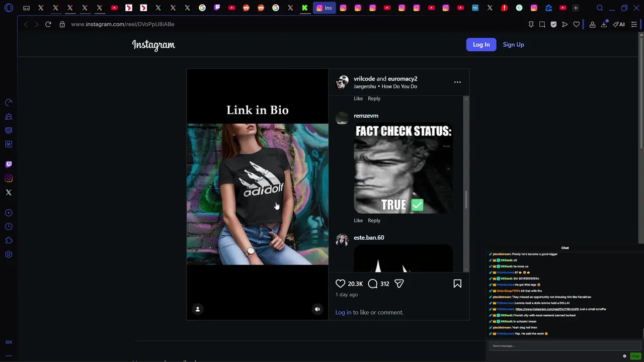Image resolution: width=644 pixels, height=362 pixels.
Task: Open the downloads panel
Action: [604, 24]
